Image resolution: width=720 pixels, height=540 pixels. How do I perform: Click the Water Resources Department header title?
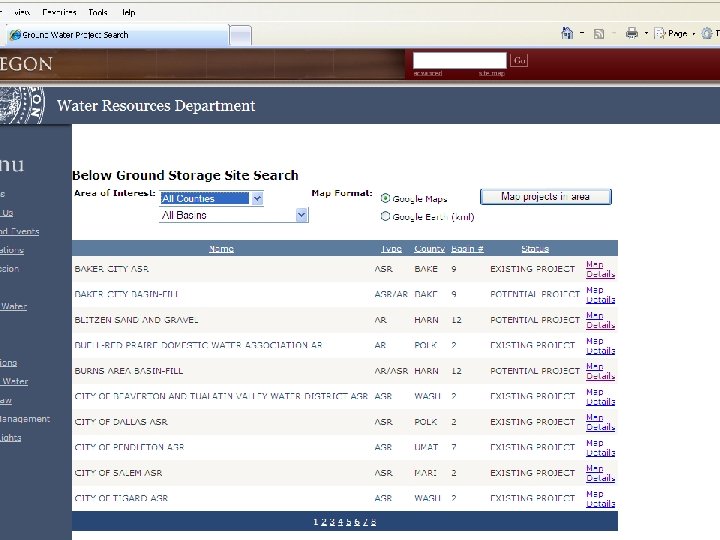(x=156, y=106)
